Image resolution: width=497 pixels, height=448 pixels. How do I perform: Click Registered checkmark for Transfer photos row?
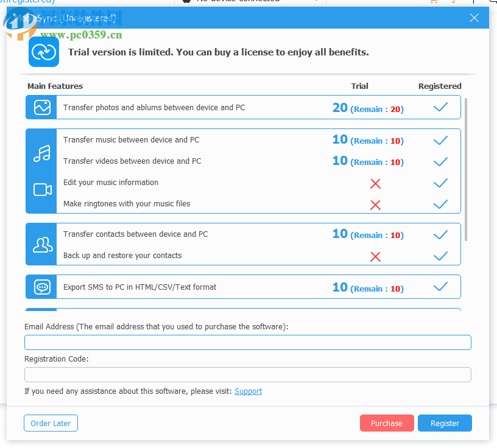pyautogui.click(x=440, y=107)
